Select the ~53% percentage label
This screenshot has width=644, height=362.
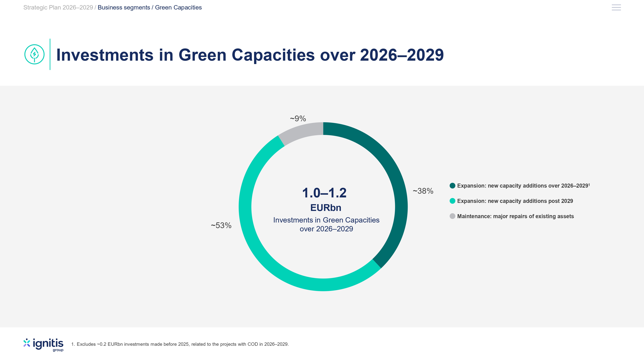221,225
